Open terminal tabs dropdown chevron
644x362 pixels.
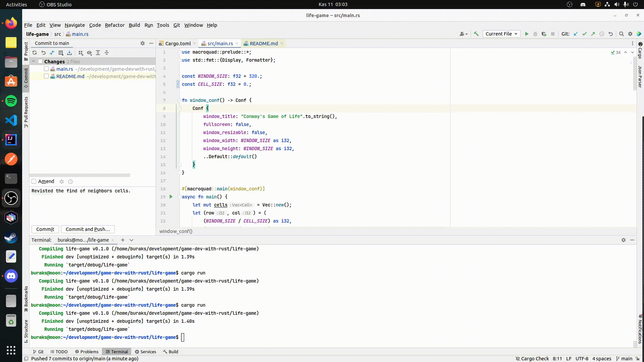[x=131, y=240]
